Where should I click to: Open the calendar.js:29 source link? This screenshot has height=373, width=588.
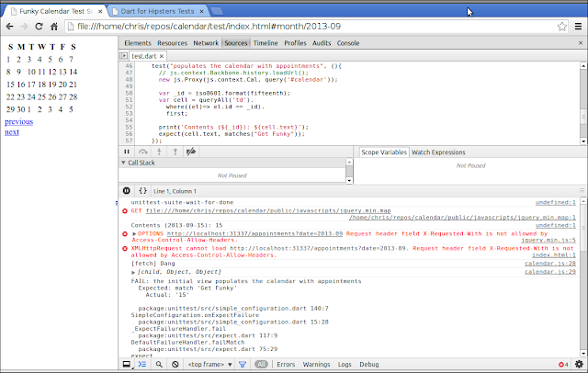(x=549, y=272)
